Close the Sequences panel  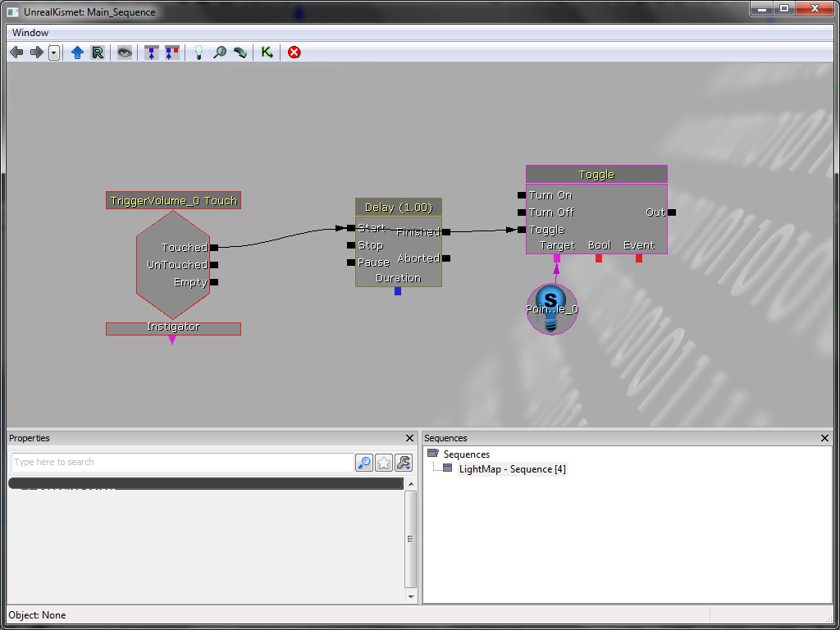[825, 439]
